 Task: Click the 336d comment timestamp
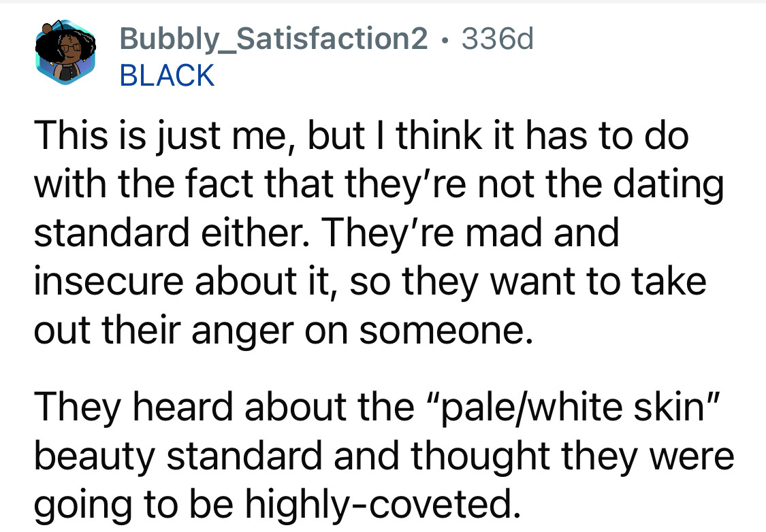coord(497,39)
